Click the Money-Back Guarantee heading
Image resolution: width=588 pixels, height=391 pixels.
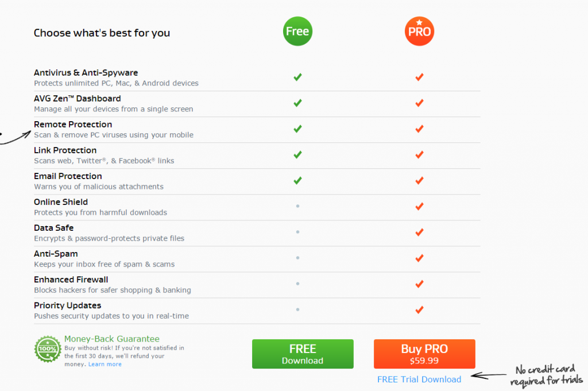point(112,339)
